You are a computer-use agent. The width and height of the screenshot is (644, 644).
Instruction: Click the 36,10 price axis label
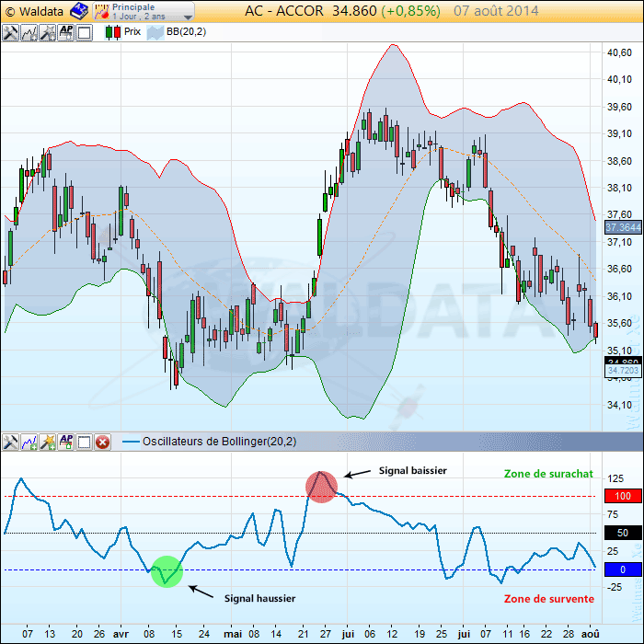pyautogui.click(x=619, y=296)
